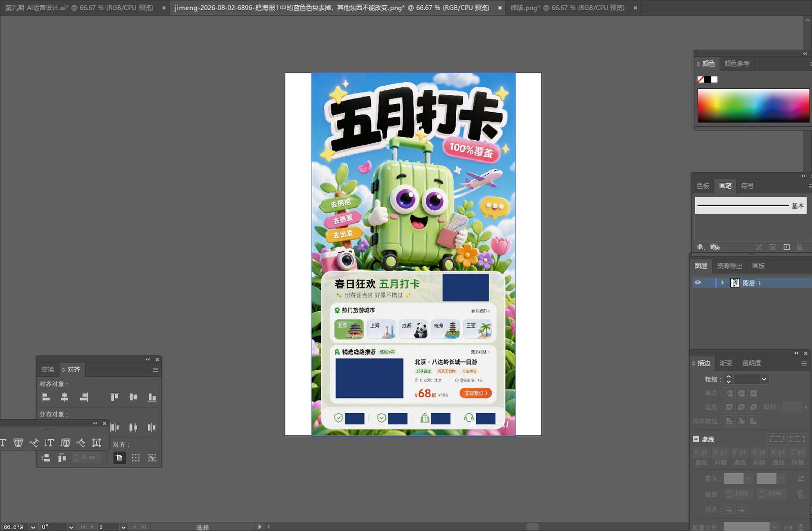Open the zoom level 66.67% dropdown
Viewport: 812px width, 531px height.
click(33, 527)
